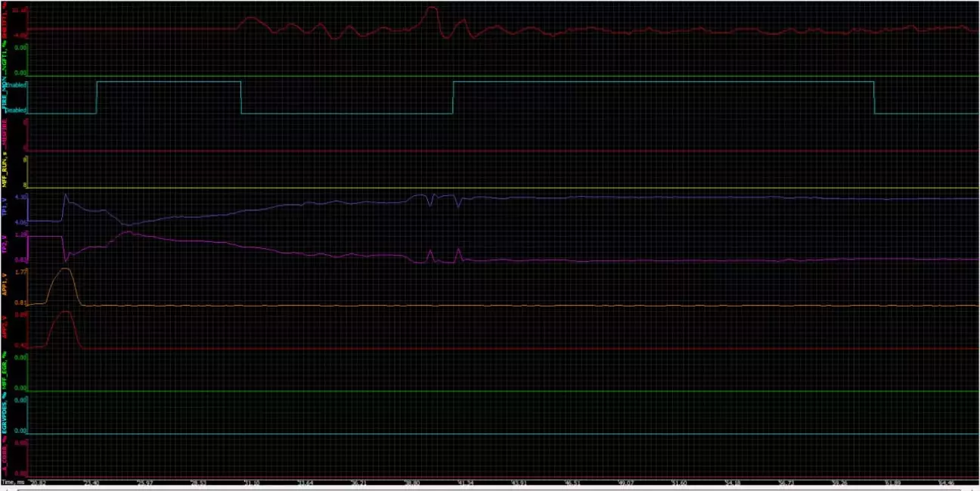Click the TP2_V magenta trace hump
This screenshot has height=491, width=980.
coord(129,232)
